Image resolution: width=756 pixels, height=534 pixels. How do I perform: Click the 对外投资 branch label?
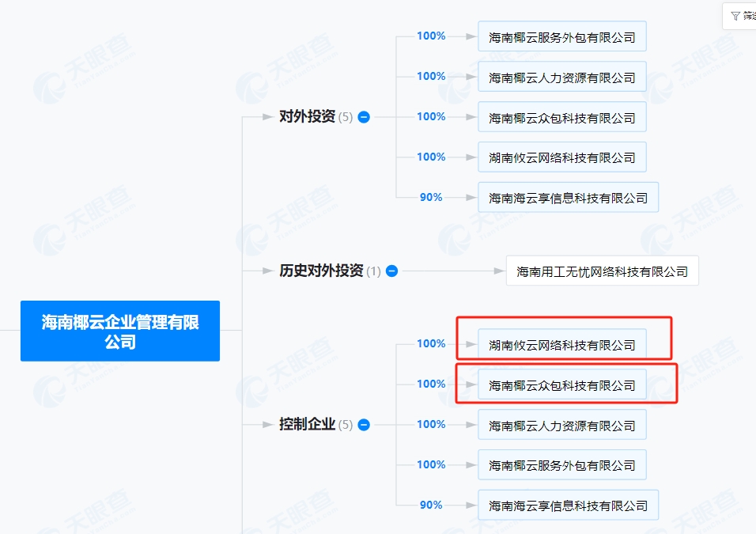click(x=308, y=116)
